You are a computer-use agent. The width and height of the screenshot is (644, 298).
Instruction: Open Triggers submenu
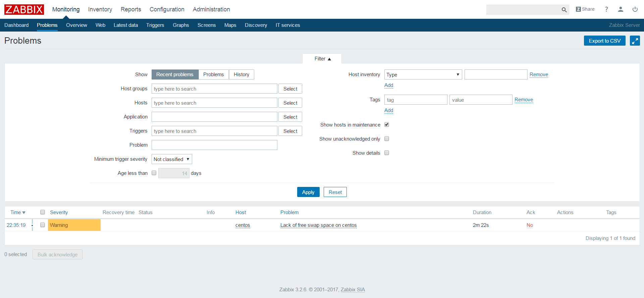155,25
